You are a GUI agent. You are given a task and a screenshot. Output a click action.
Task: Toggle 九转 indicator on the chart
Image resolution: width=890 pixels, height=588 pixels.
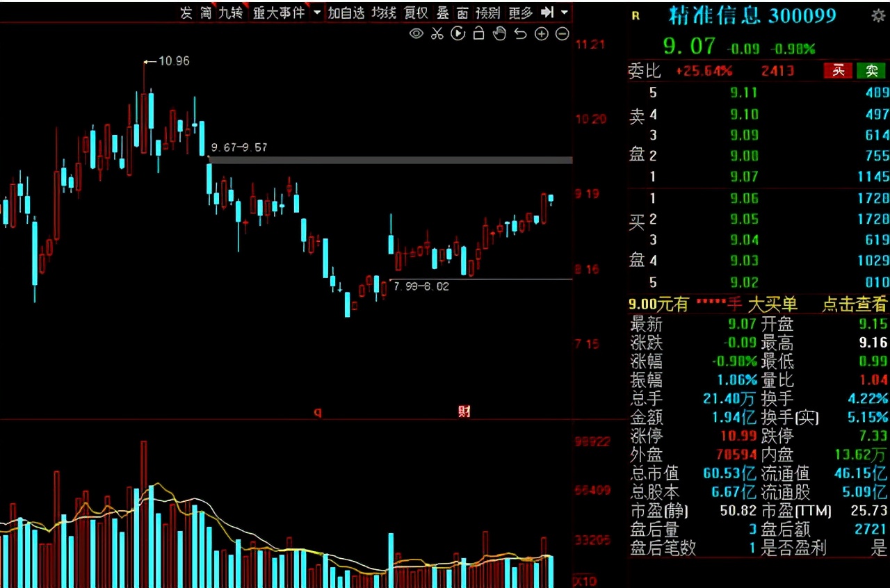point(230,13)
